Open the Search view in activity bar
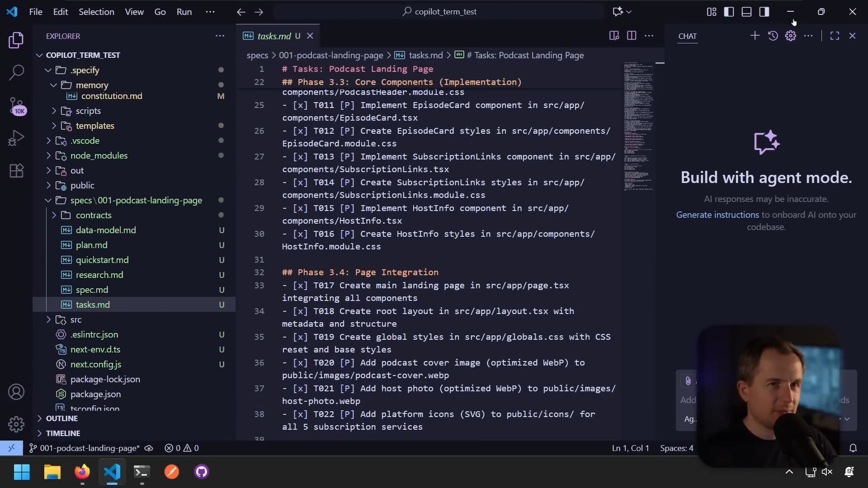 click(x=16, y=72)
